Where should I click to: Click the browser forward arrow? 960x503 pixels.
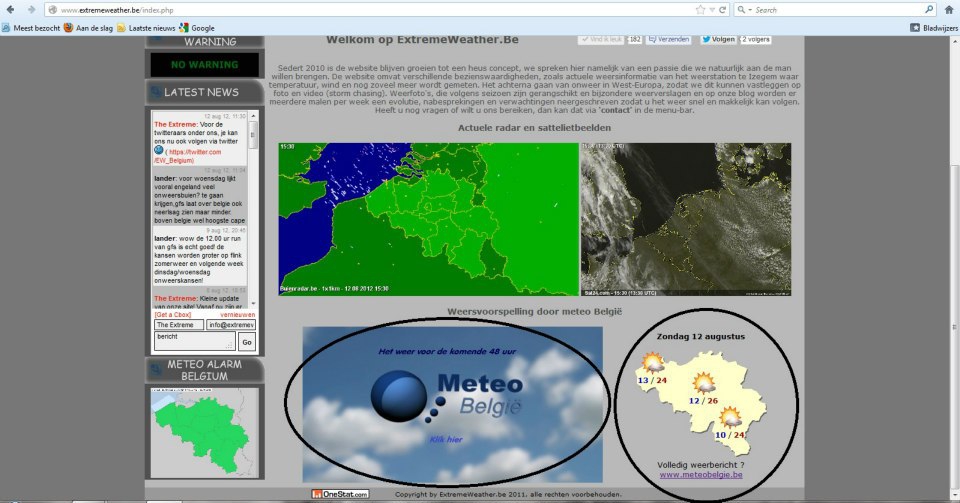[x=31, y=9]
